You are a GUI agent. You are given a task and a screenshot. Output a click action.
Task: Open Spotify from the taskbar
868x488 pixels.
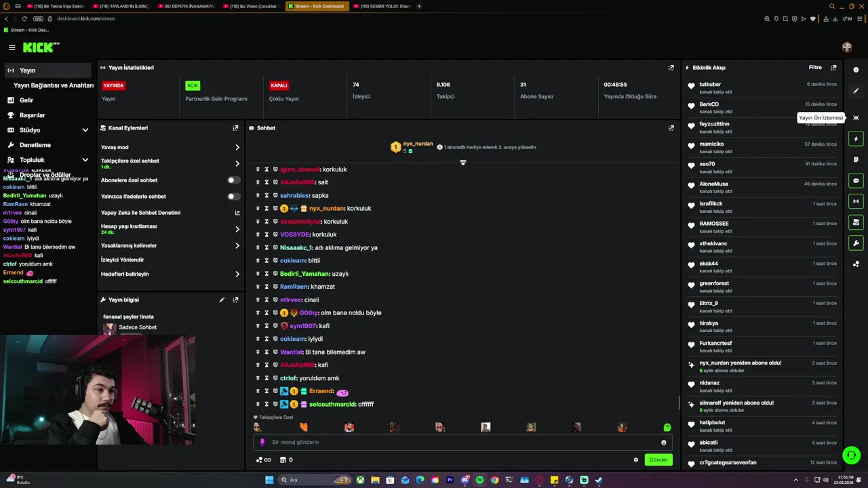(x=479, y=480)
